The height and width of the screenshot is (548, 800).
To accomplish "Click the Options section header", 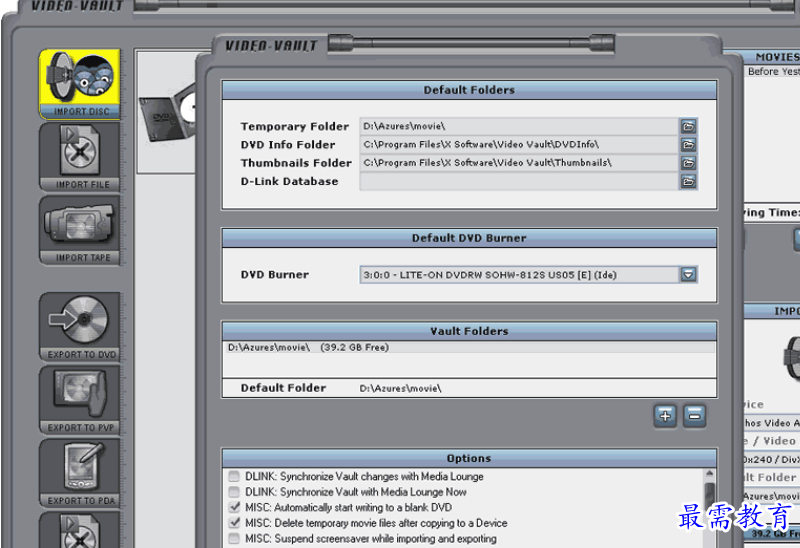I will click(x=469, y=458).
